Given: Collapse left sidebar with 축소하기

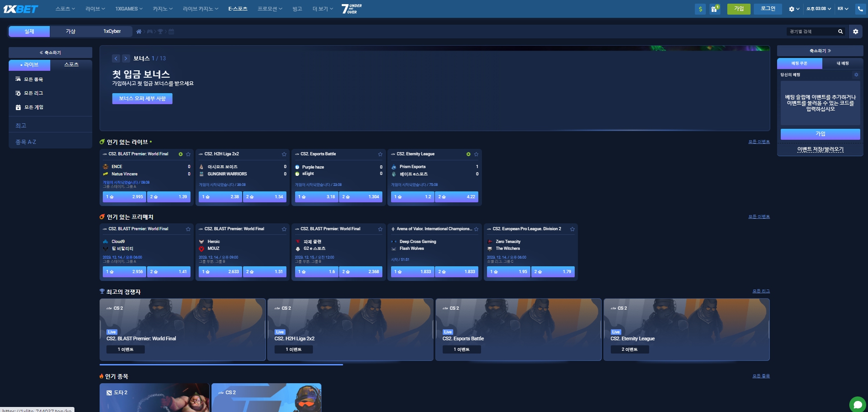Looking at the screenshot, I should pyautogui.click(x=50, y=53).
